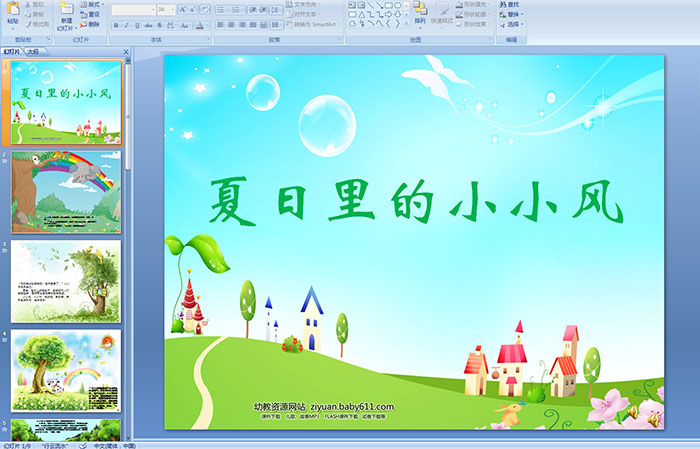Toggle underline formatting
This screenshot has width=700, height=449.
point(137,25)
